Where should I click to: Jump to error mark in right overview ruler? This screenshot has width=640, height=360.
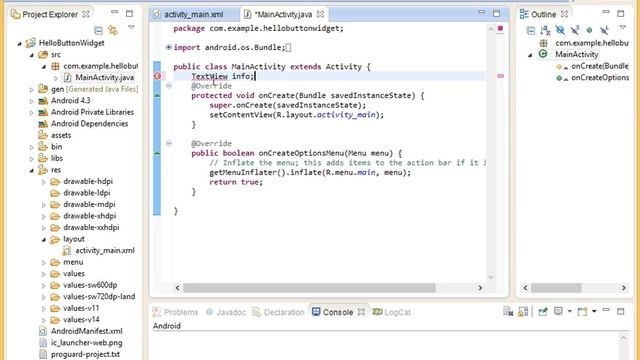[x=500, y=76]
